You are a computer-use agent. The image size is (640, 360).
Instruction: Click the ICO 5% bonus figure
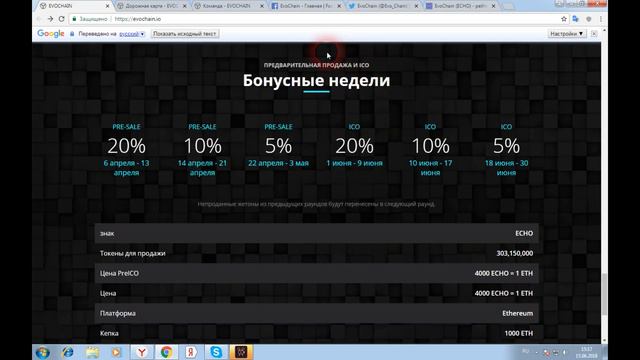pos(506,146)
